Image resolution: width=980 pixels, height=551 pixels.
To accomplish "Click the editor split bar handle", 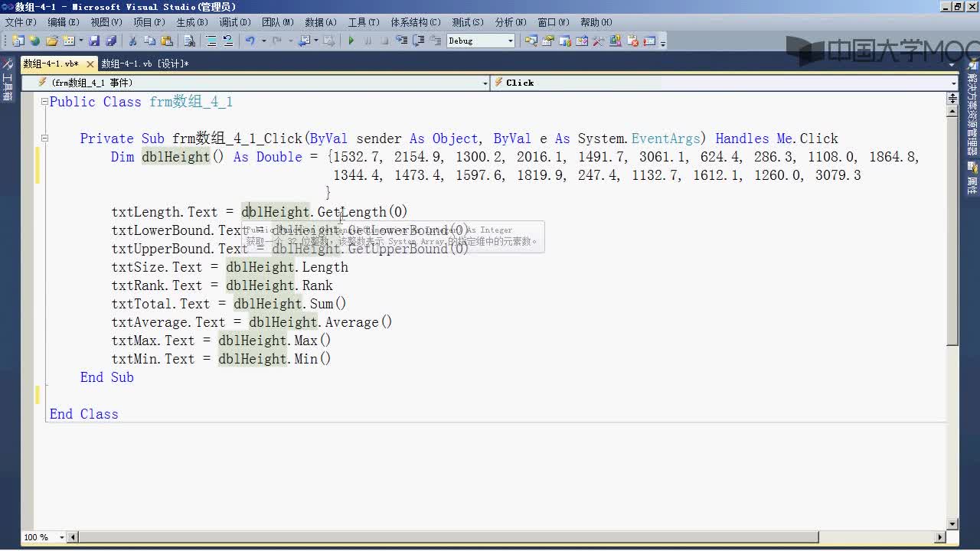I will pos(952,98).
